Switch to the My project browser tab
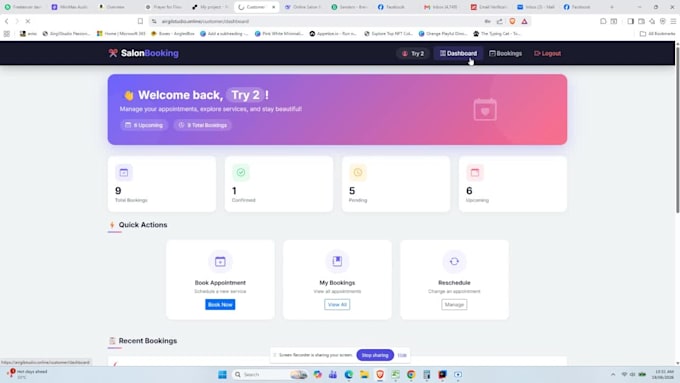The width and height of the screenshot is (680, 383). [x=210, y=7]
